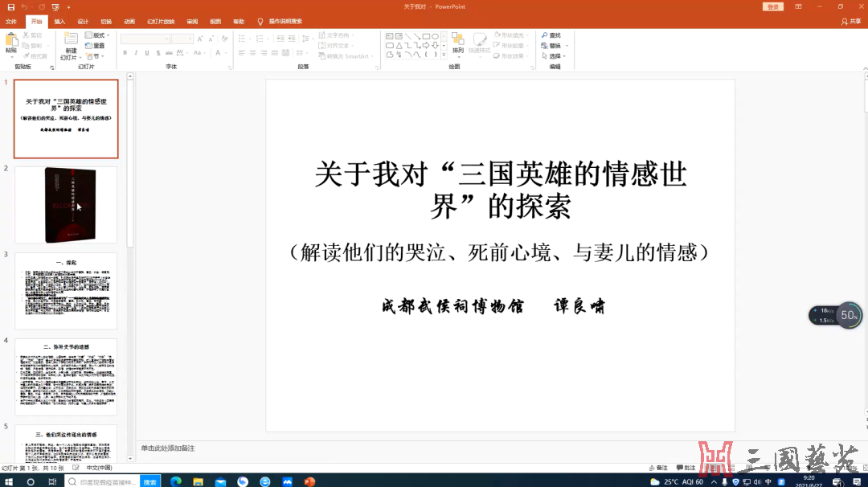The height and width of the screenshot is (487, 868).
Task: Toggle the Comments (批注) pane in status bar
Action: click(686, 468)
